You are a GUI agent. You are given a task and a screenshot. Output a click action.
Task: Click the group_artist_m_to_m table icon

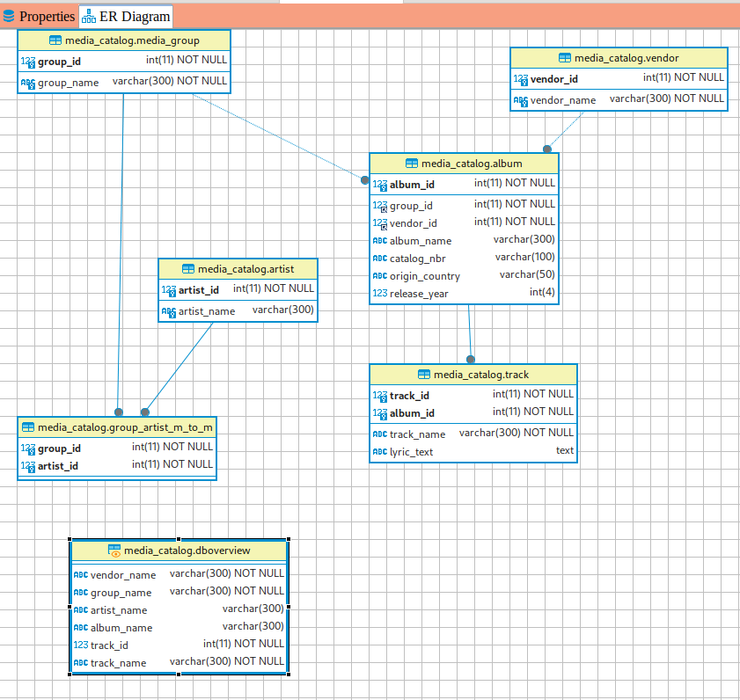28,427
